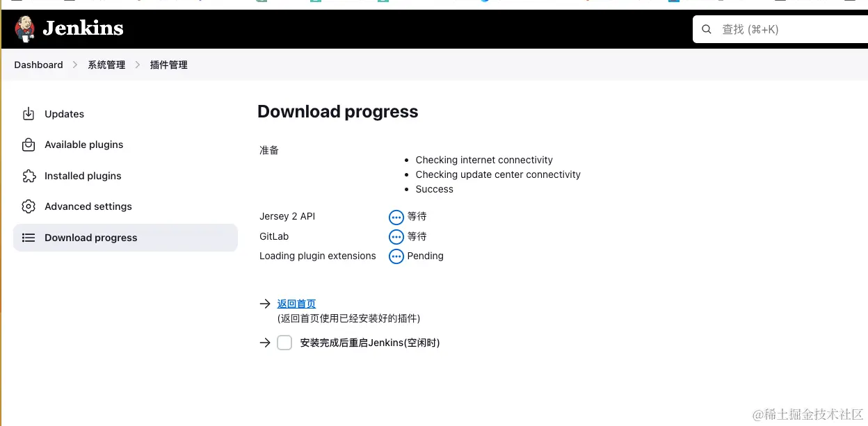This screenshot has height=426, width=868.
Task: Click pending status icon for Jersey 2 API
Action: tap(396, 217)
